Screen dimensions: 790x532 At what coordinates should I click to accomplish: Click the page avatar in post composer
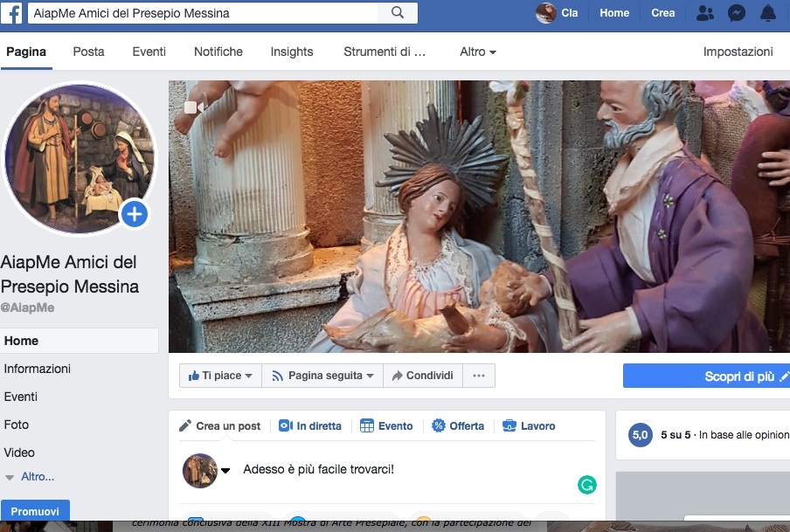pos(199,471)
